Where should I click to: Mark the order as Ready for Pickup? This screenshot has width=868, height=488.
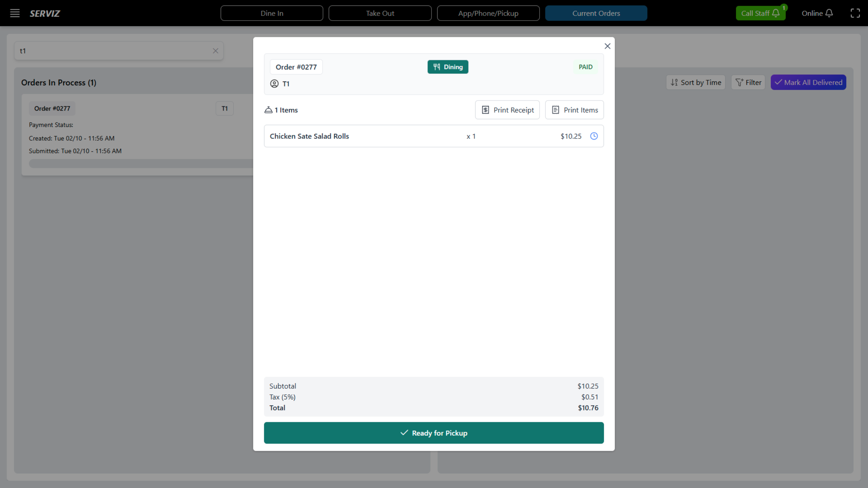[434, 433]
